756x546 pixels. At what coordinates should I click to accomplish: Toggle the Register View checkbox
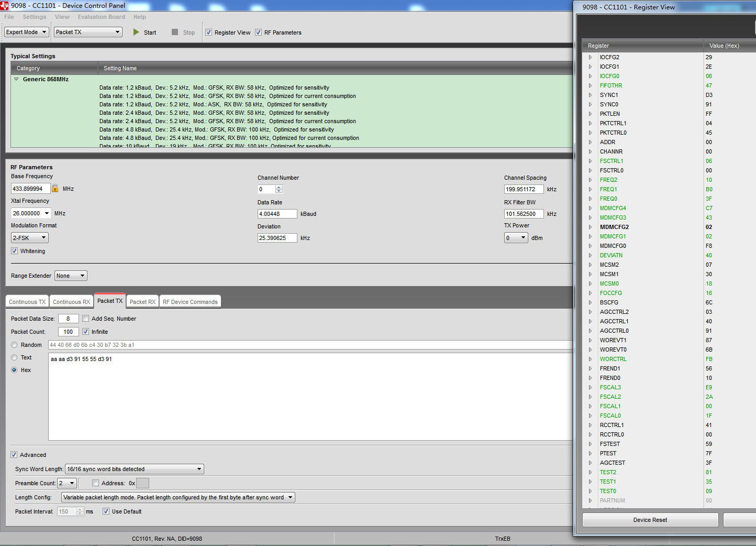208,32
